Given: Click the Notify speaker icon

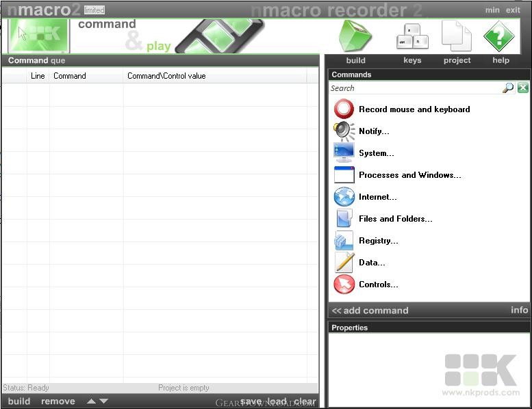Looking at the screenshot, I should (x=344, y=131).
